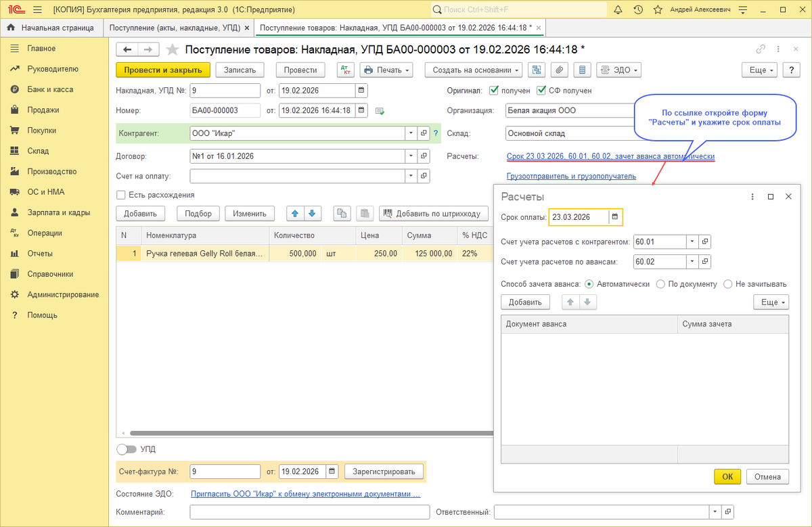Expand account 60.02 dropdown
Viewport: 812px width, 527px height.
[x=692, y=262]
